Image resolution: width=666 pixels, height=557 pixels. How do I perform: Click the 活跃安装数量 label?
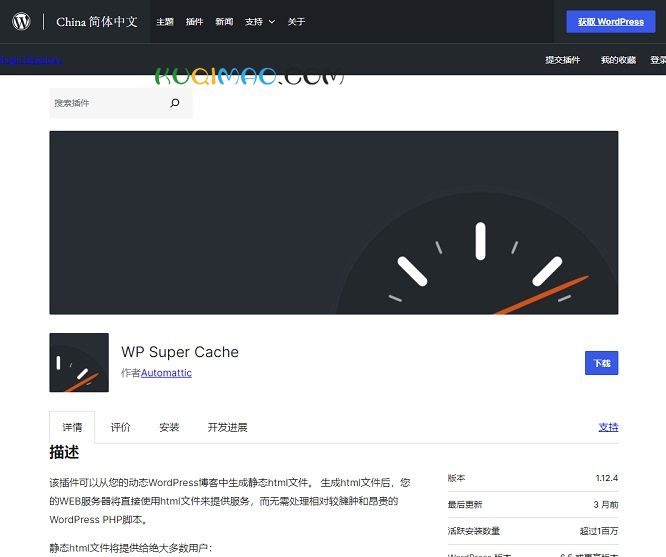coord(474,531)
